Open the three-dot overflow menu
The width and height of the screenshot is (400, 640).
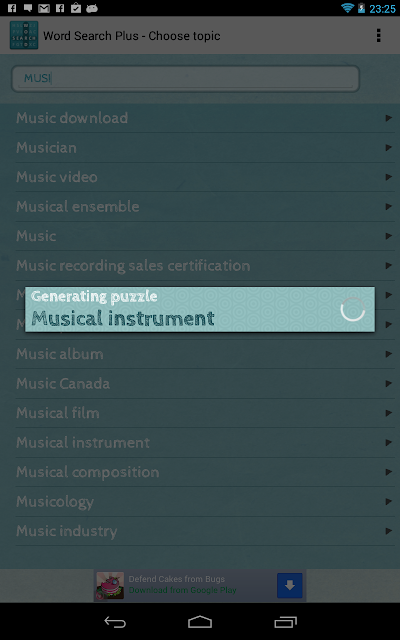(378, 36)
